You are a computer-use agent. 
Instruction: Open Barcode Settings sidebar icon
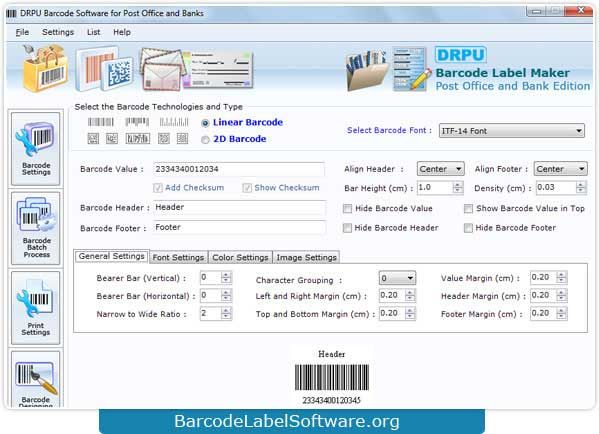pos(36,149)
